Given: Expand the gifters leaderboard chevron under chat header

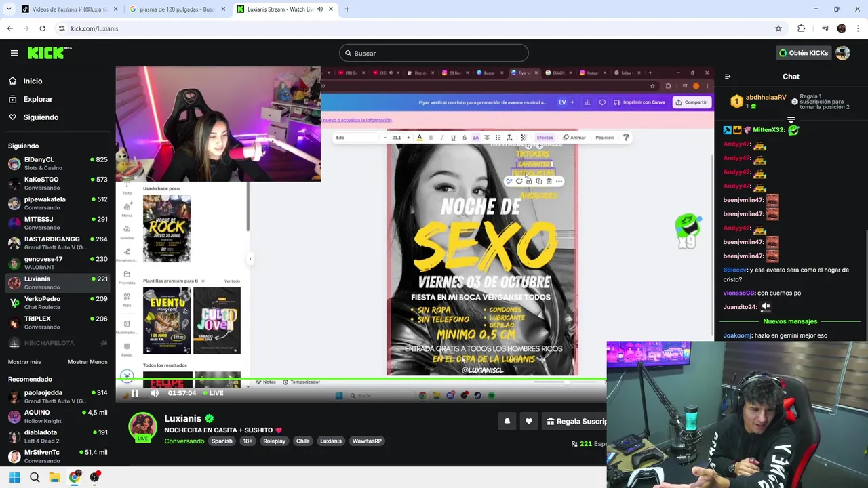Looking at the screenshot, I should (791, 120).
